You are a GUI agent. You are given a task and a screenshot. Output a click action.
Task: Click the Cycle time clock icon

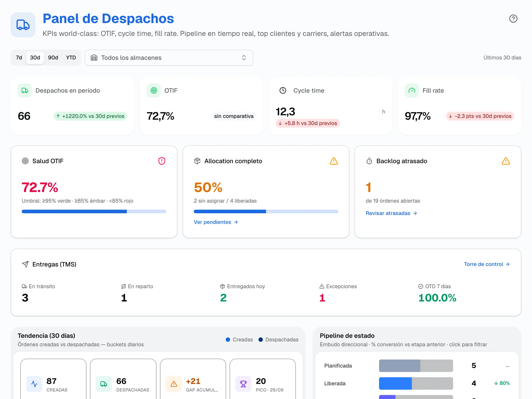coord(283,90)
